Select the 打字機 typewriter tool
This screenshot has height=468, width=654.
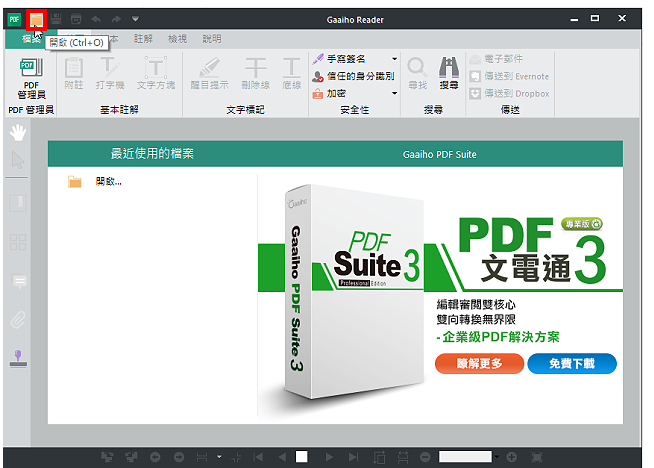coord(110,74)
